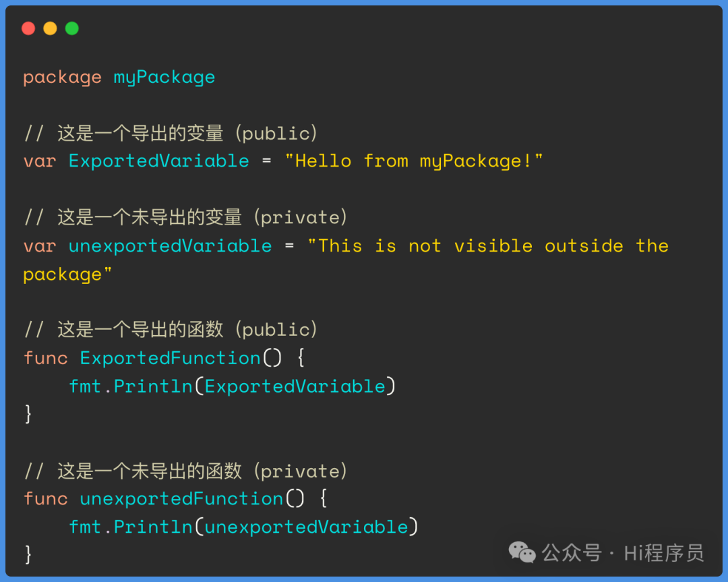728x582 pixels.
Task: Click the yellow minimize dot
Action: click(50, 28)
